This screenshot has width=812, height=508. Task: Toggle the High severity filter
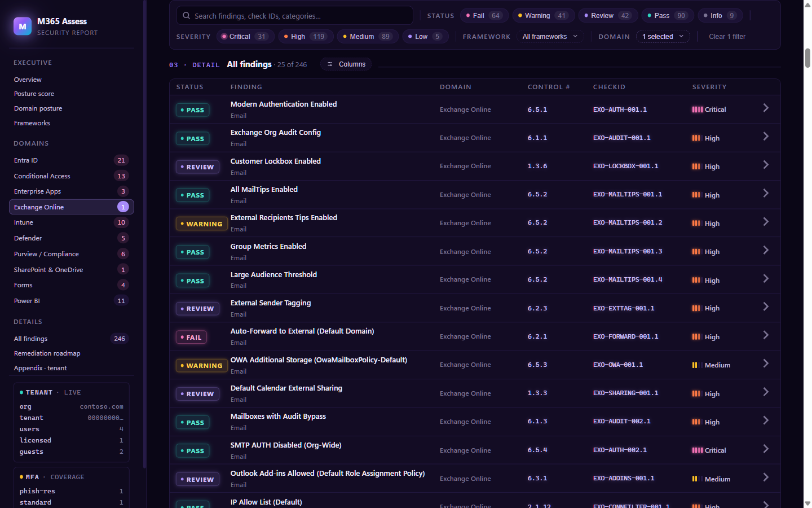[306, 37]
